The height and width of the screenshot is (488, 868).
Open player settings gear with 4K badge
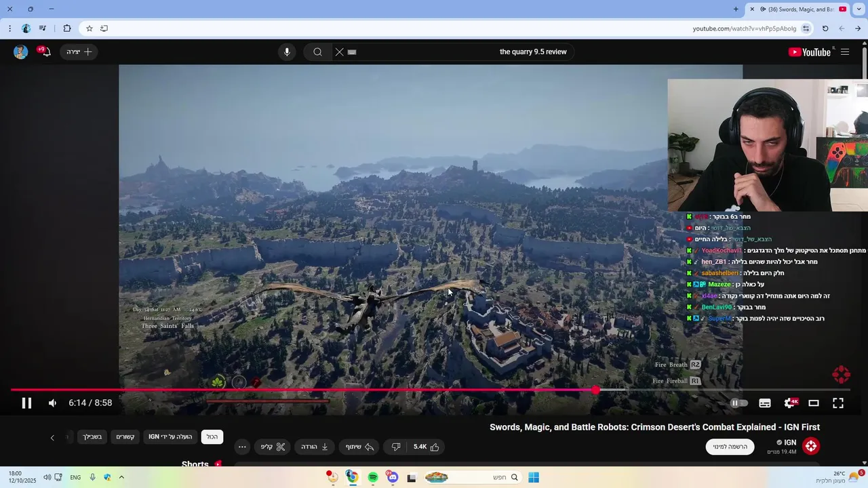(790, 403)
